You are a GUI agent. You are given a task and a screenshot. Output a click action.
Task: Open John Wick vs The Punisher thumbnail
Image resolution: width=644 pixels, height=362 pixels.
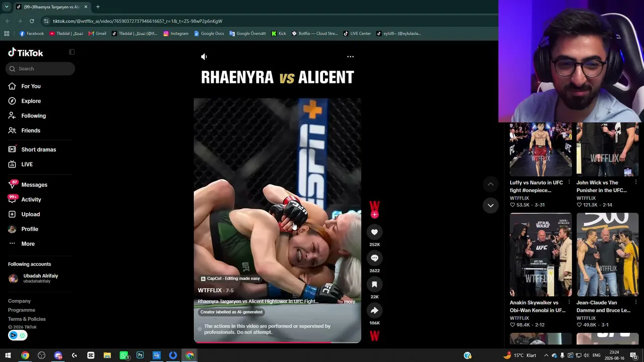[x=607, y=149]
